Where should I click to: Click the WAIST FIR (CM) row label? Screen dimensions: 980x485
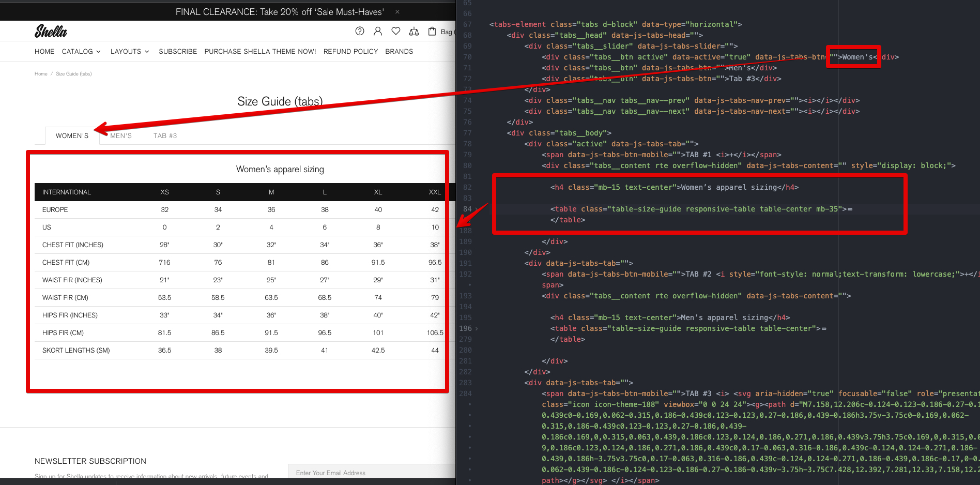tap(65, 297)
